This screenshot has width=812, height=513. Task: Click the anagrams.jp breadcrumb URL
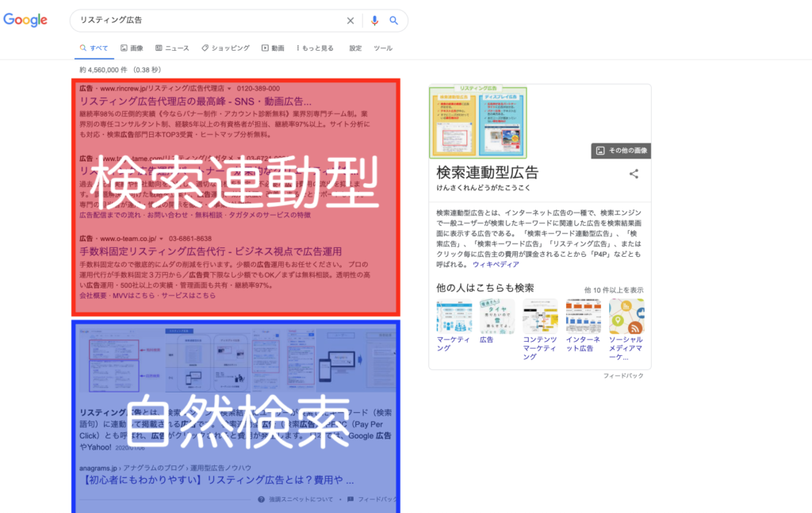(x=165, y=468)
